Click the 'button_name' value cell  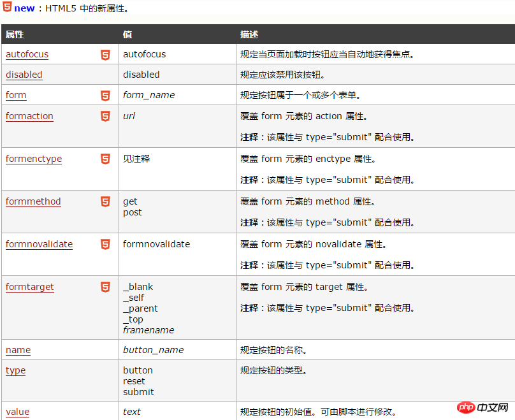point(154,350)
